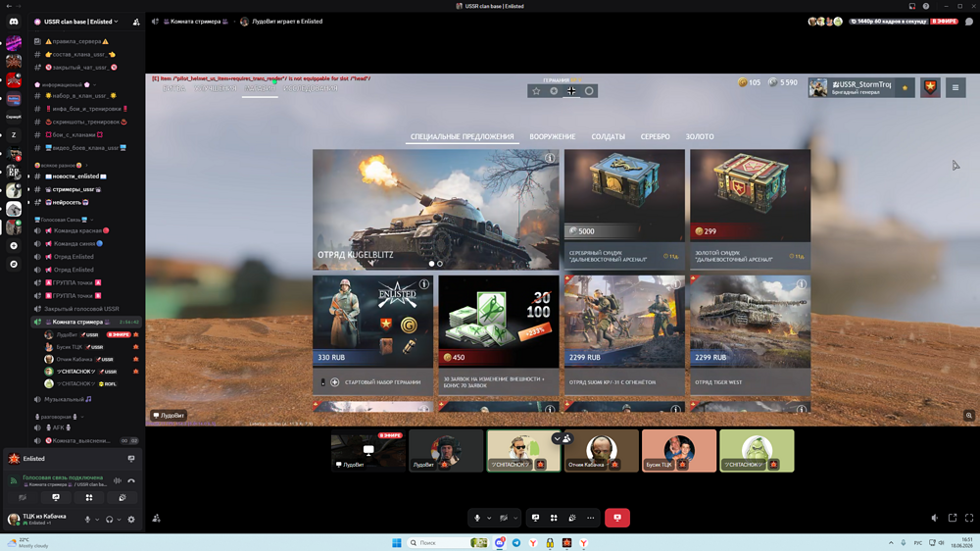The image size is (980, 551).
Task: Open headphone output dropdown in user panel
Action: tap(119, 519)
